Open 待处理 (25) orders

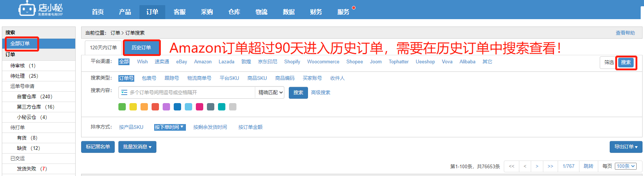pyautogui.click(x=39, y=76)
